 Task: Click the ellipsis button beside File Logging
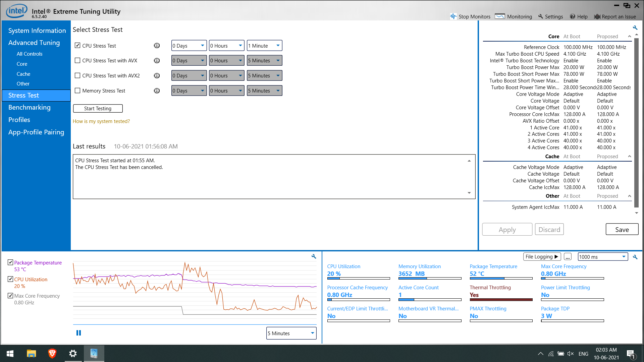click(568, 257)
